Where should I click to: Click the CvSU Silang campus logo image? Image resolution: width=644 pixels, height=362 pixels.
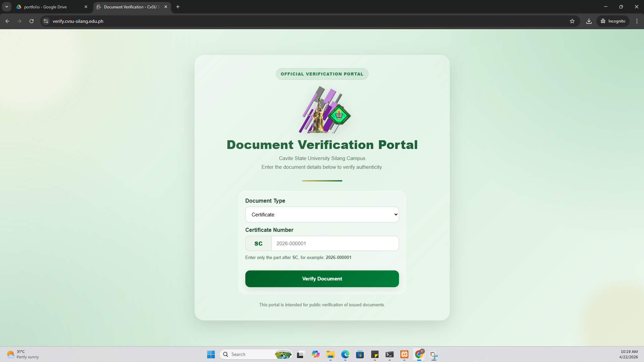point(324,110)
